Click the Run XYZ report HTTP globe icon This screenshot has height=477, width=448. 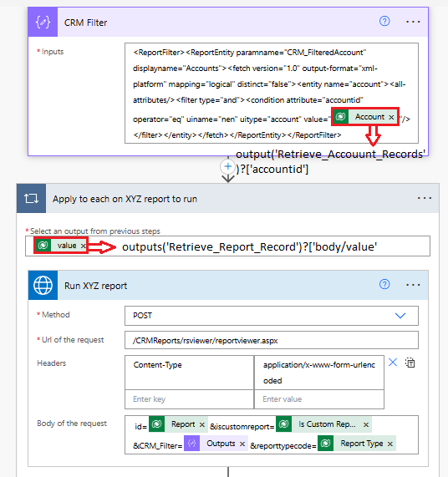43,286
